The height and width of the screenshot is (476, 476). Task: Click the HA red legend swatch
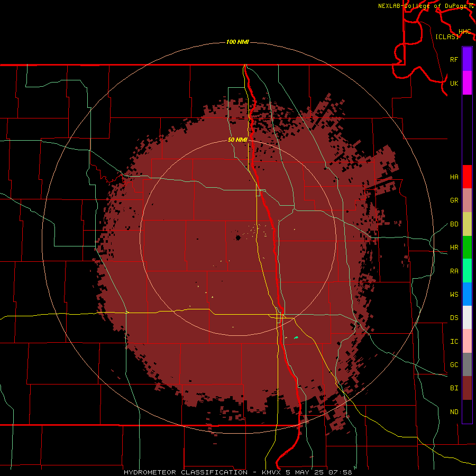467,177
